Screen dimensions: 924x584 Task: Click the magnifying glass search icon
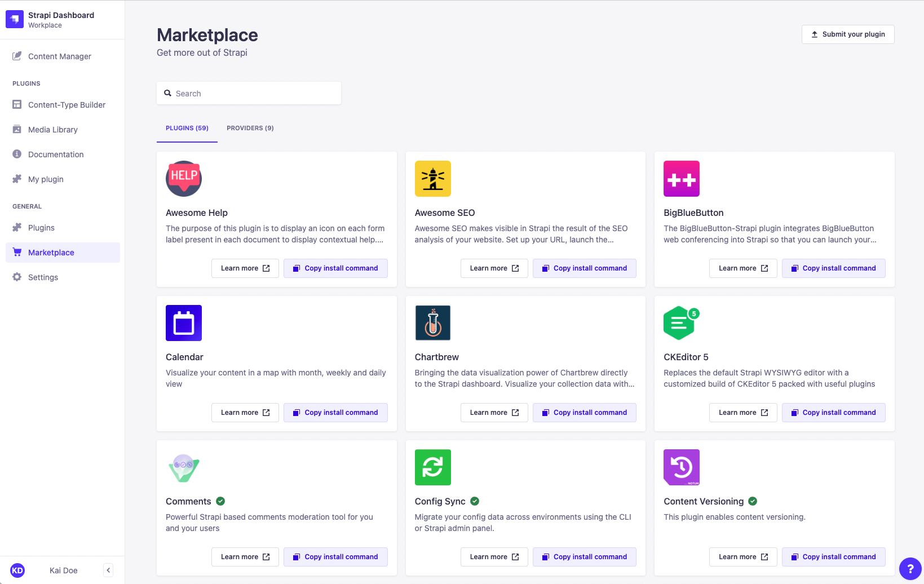(x=167, y=93)
